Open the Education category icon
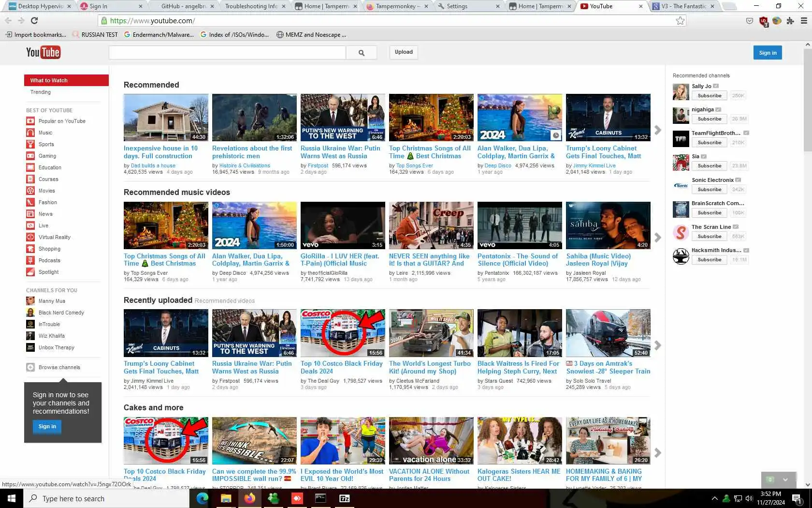 pos(30,167)
